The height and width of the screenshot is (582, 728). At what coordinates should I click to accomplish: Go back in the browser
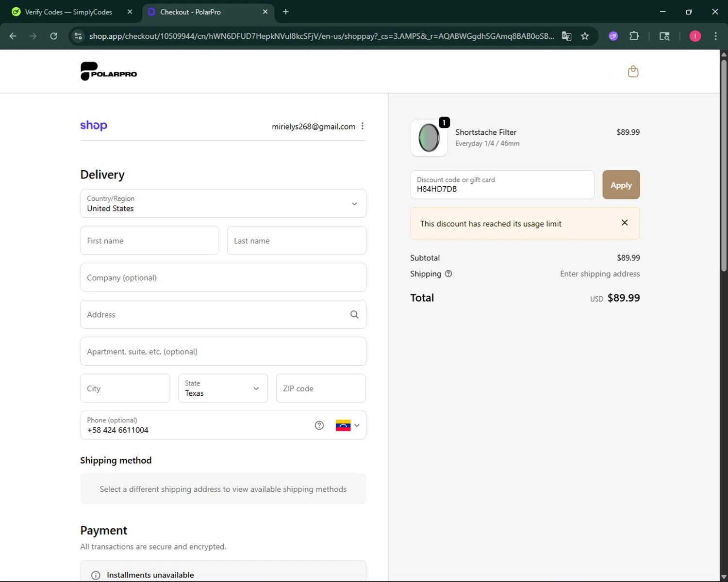(x=13, y=36)
